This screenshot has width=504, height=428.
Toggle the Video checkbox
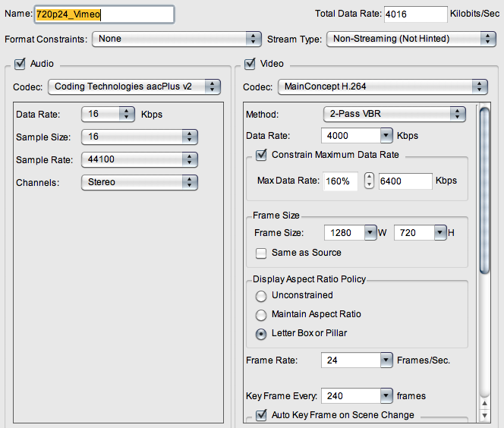tap(250, 65)
